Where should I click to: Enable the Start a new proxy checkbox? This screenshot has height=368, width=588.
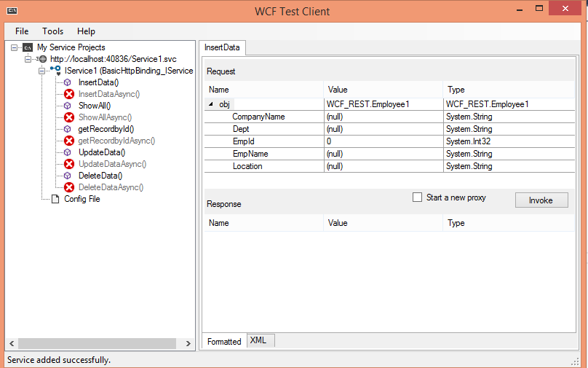click(417, 197)
